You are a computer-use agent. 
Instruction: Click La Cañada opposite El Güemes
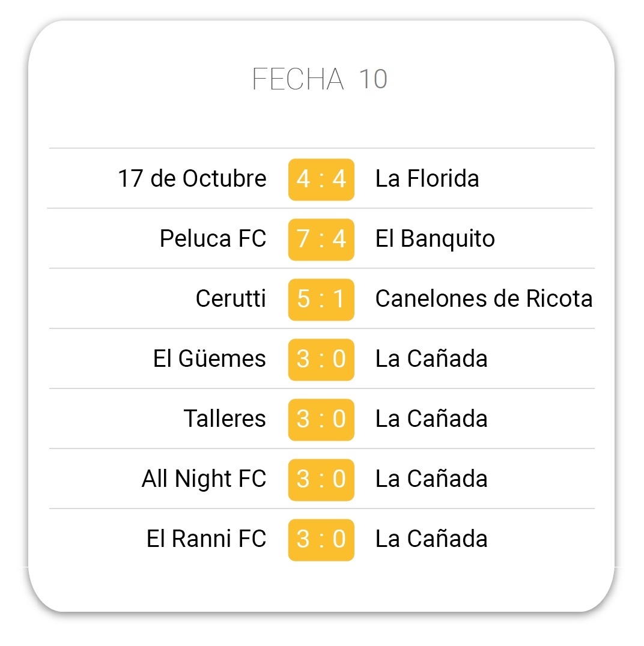tap(431, 358)
